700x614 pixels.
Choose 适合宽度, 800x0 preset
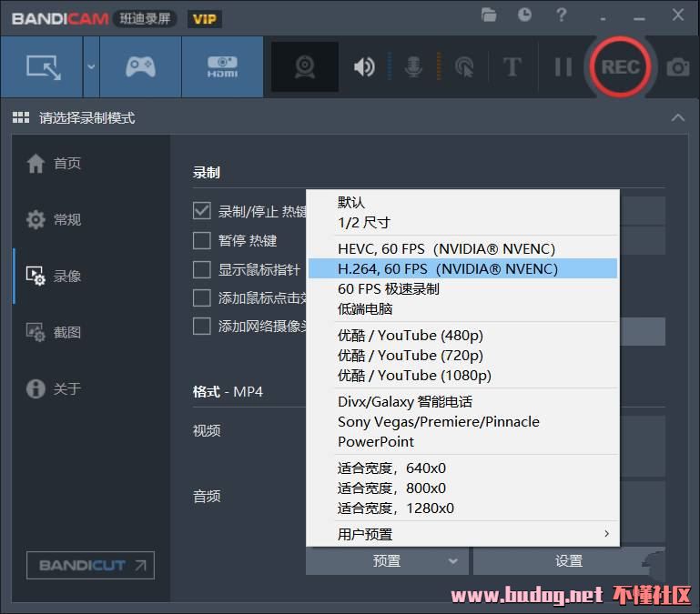(x=462, y=488)
